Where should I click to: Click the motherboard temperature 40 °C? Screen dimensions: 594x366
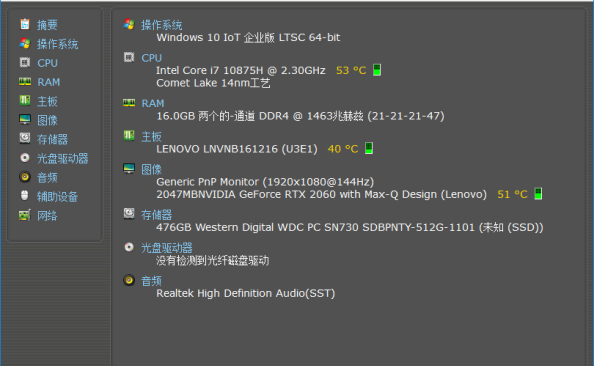(343, 149)
